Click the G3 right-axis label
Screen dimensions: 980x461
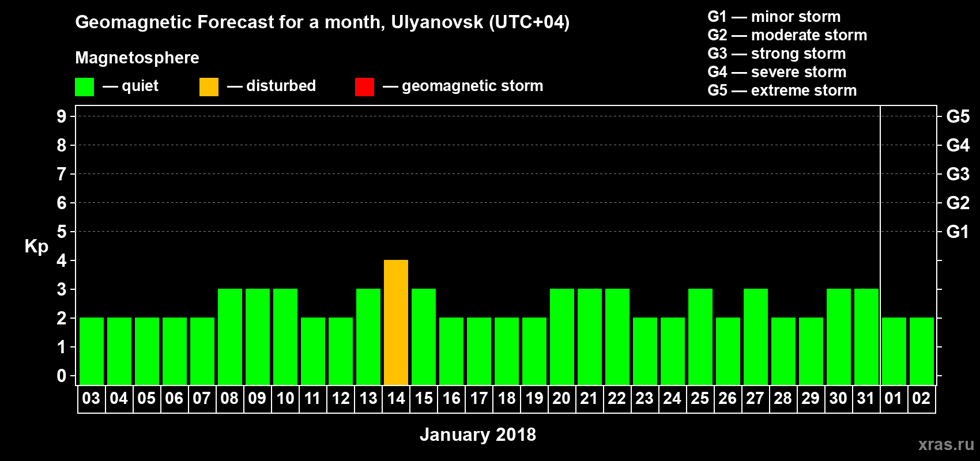(x=958, y=174)
